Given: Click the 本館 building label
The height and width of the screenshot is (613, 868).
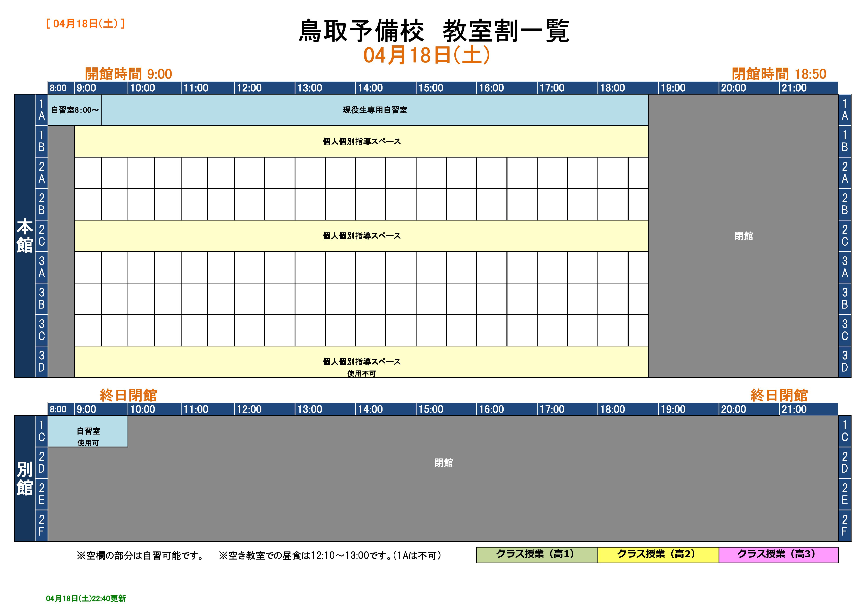Looking at the screenshot, I should tap(25, 236).
